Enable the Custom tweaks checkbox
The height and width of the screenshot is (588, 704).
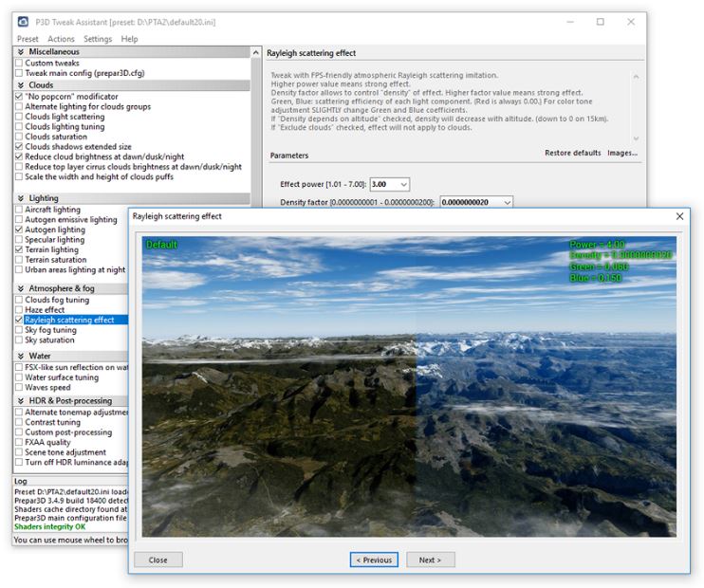click(19, 64)
